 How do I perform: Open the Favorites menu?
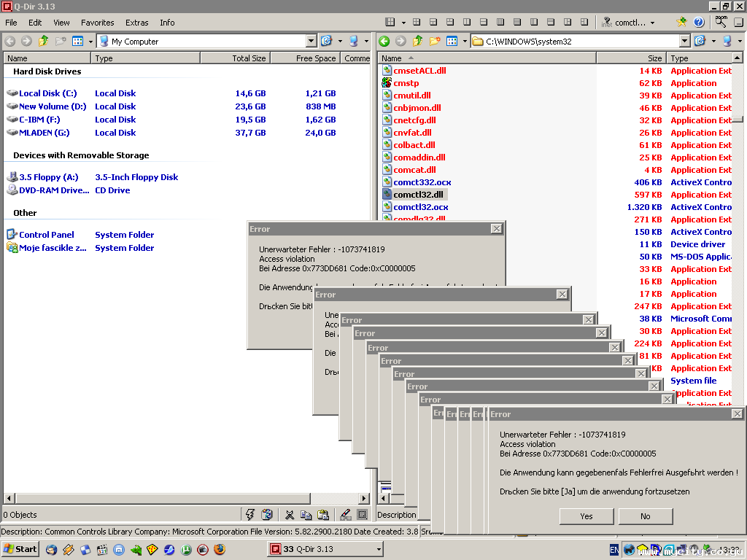tap(97, 23)
